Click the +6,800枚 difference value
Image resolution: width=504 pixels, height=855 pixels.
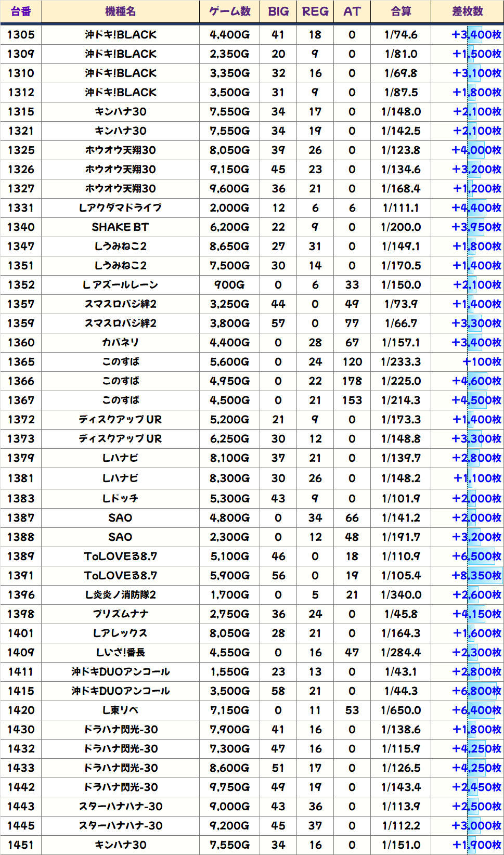(x=476, y=691)
